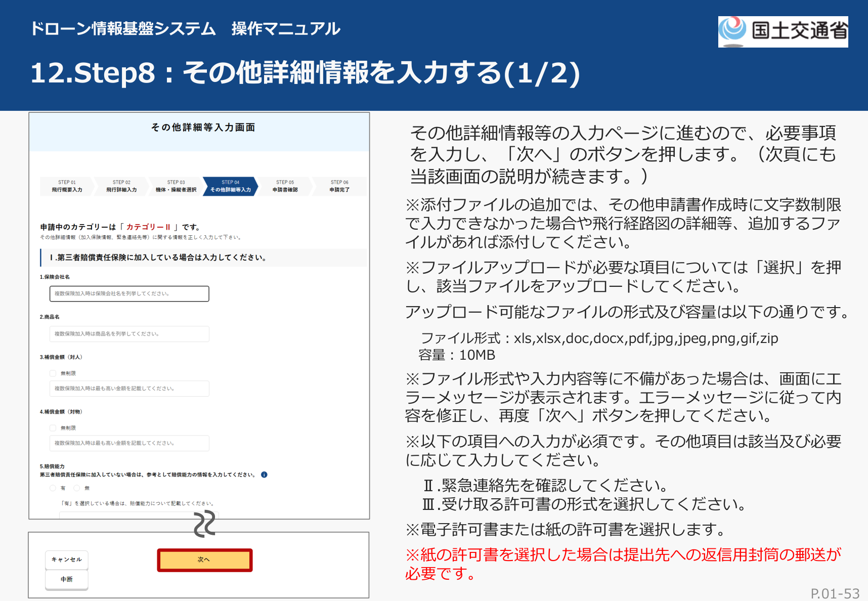868x601 pixels.
Task: Click the 次へ button
Action: (x=204, y=560)
